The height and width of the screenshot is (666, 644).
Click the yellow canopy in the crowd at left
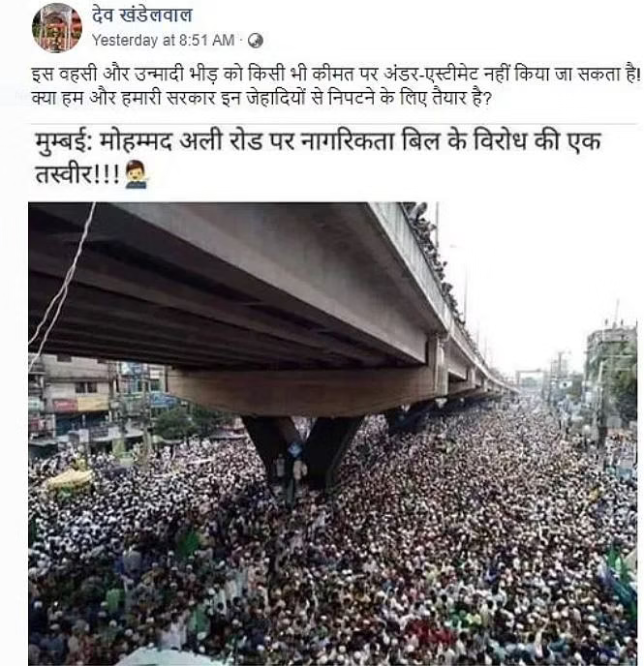pos(70,480)
